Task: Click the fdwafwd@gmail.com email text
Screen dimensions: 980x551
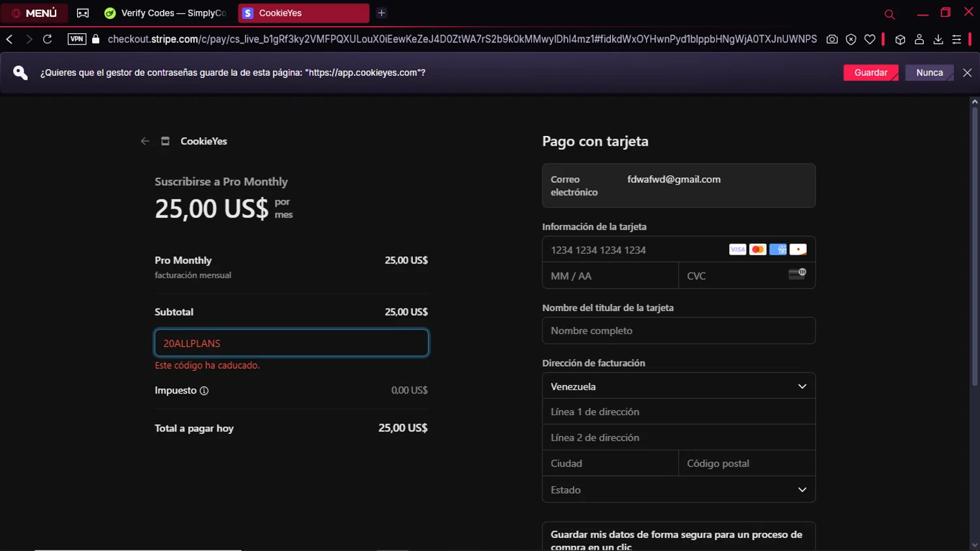Action: tap(674, 179)
